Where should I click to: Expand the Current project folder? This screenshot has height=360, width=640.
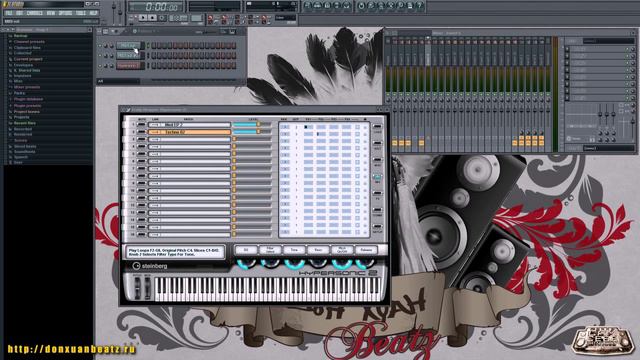[28, 59]
